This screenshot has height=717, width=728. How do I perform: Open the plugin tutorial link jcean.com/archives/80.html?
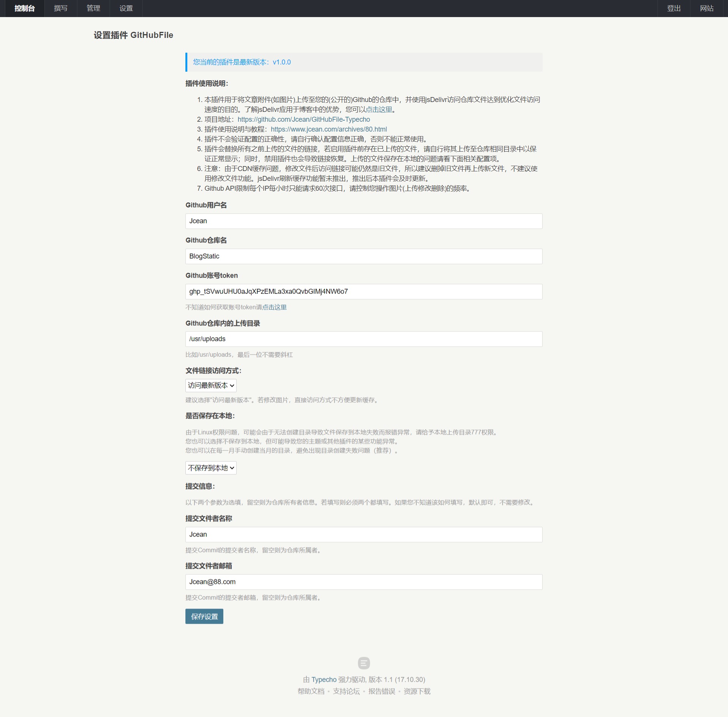point(329,129)
